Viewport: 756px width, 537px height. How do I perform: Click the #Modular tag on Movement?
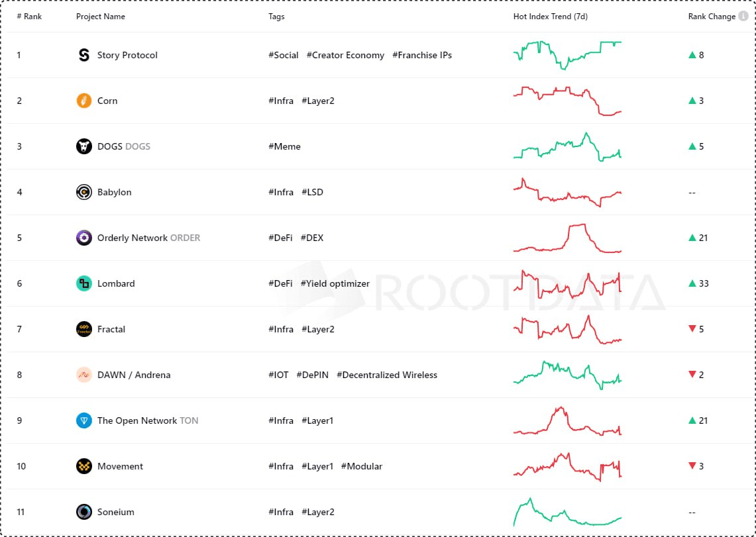point(362,466)
